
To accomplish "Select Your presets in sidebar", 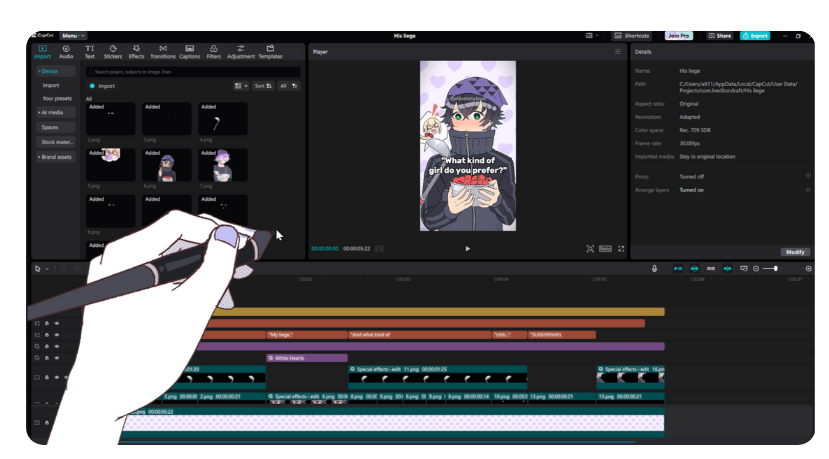I will pyautogui.click(x=57, y=99).
